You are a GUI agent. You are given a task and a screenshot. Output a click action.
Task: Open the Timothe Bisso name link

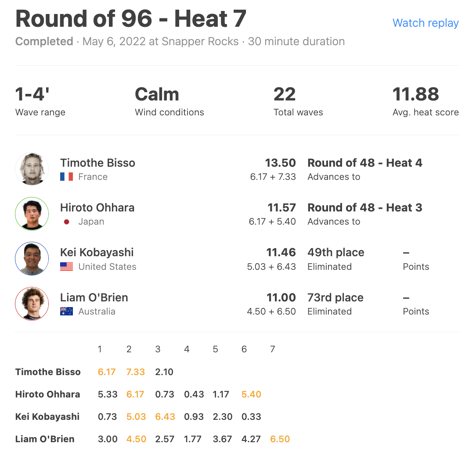pyautogui.click(x=97, y=163)
